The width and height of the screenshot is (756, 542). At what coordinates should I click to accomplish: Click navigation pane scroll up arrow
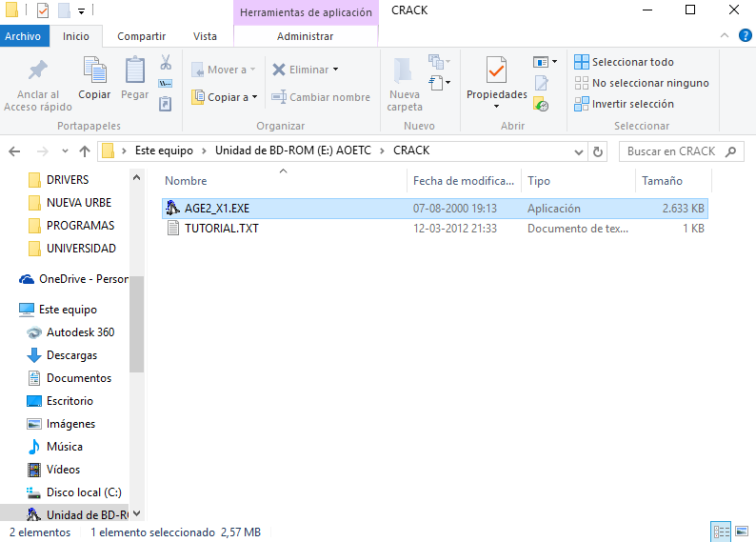pyautogui.click(x=136, y=177)
